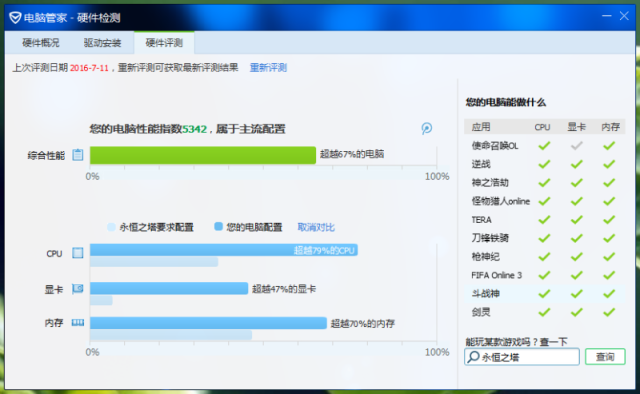Click the text 超越47%的显卡
This screenshot has width=640, height=394.
click(x=284, y=289)
